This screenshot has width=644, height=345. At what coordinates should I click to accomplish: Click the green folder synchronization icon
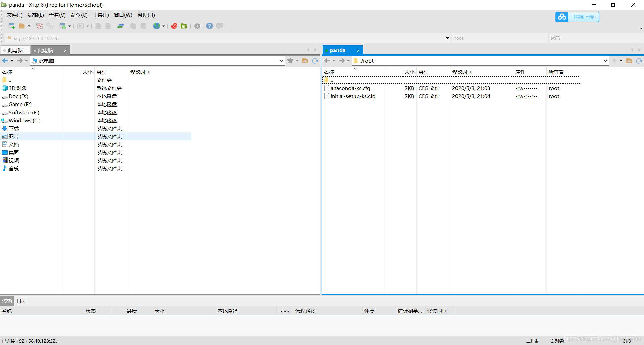[x=184, y=26]
